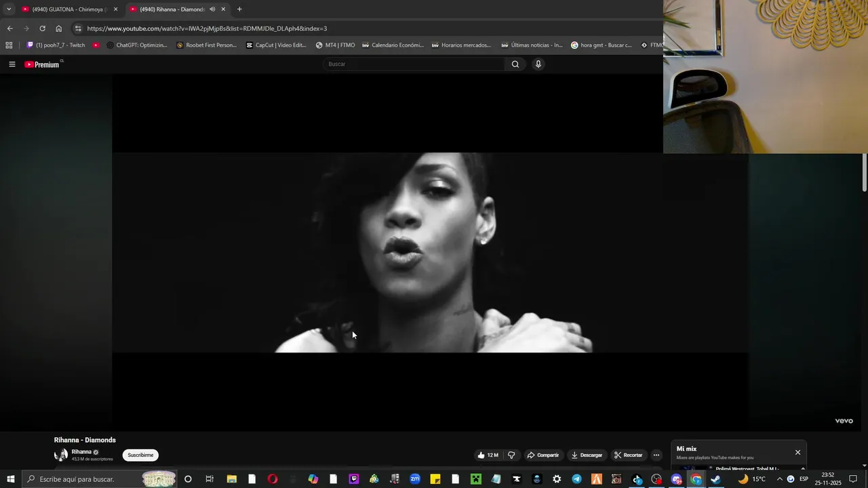Click the search magnifier button
This screenshot has height=488, width=868.
click(515, 64)
